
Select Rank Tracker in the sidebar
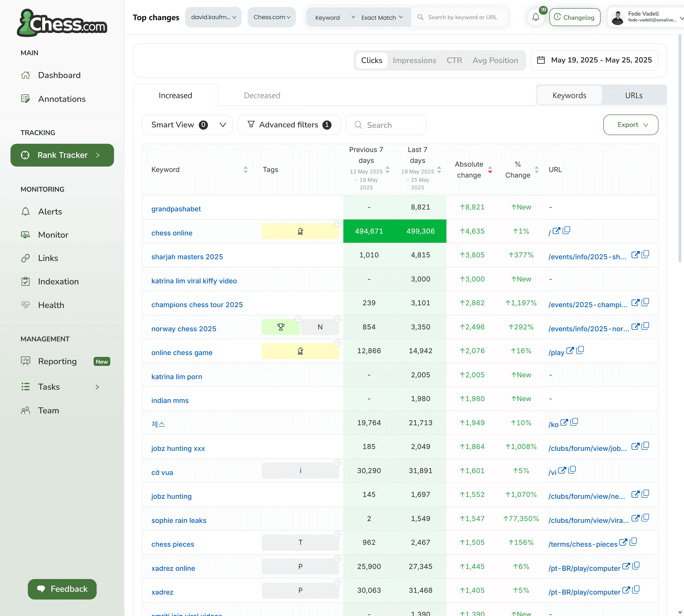[62, 155]
